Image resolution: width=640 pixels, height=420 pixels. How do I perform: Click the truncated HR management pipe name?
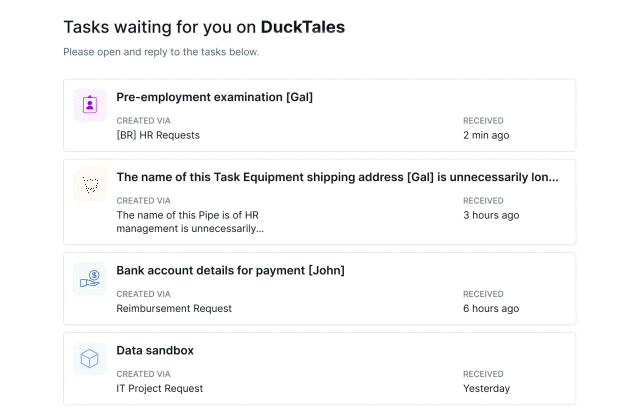click(x=190, y=222)
